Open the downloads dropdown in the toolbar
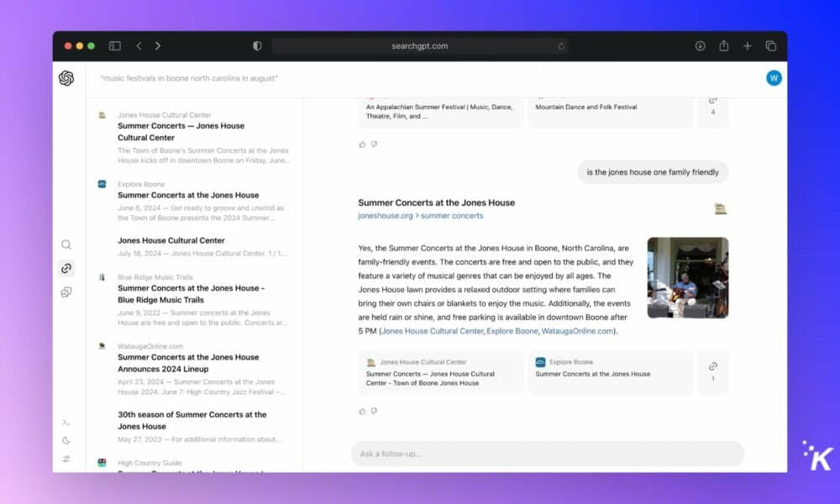Screen dimensions: 840x504 [700, 46]
